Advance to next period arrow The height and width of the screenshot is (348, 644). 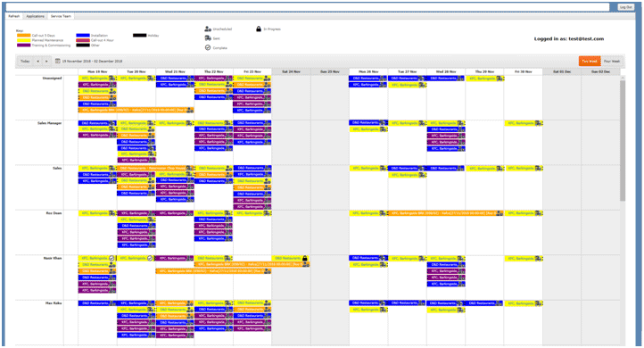[46, 62]
